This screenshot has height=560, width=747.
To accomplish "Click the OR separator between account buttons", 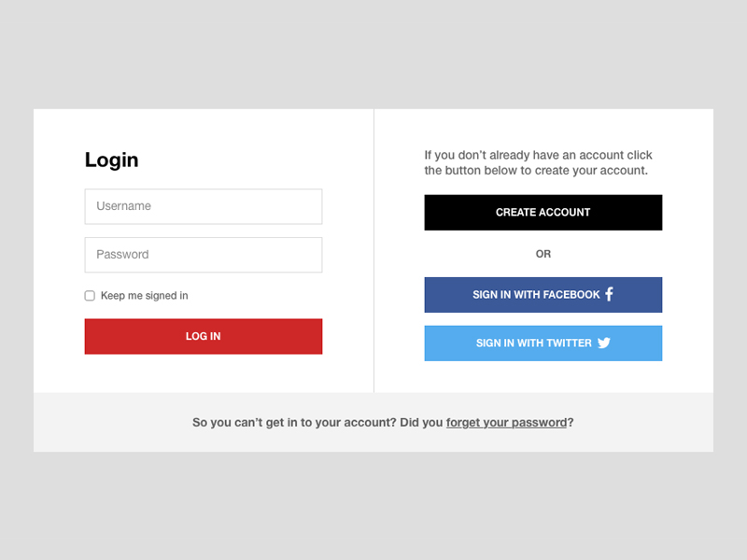I will point(543,254).
